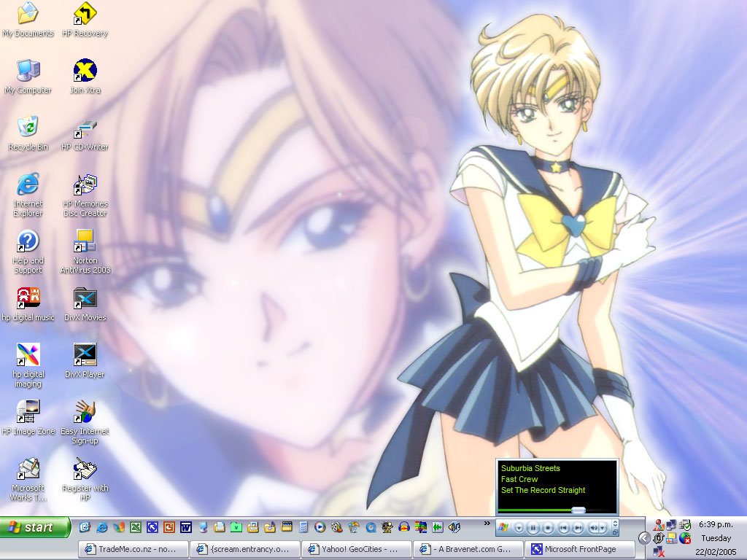Launch Internet Explorer from Quick Launch
Viewport: 747px width, 560px height.
pyautogui.click(x=101, y=527)
